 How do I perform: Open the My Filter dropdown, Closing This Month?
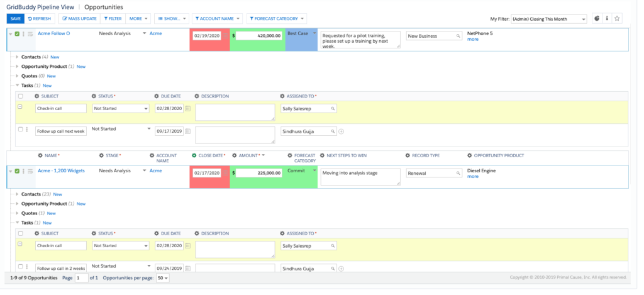pos(548,19)
